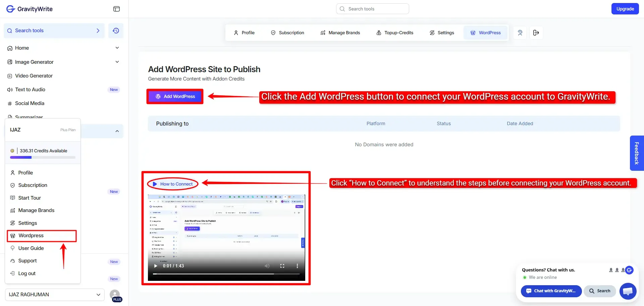Enter video fullscreen mode

point(282,266)
